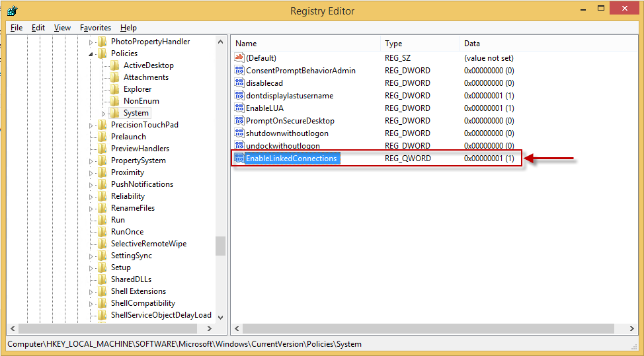The image size is (644, 356).
Task: Sort values by Name column header
Action: point(306,44)
